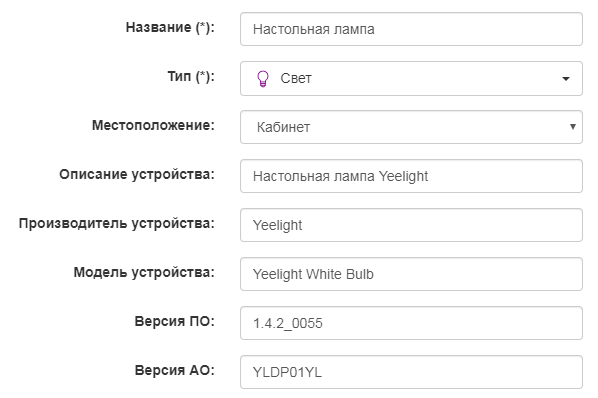This screenshot has width=598, height=398.
Task: Focus the Yeelight White Bulb model field
Action: (411, 274)
